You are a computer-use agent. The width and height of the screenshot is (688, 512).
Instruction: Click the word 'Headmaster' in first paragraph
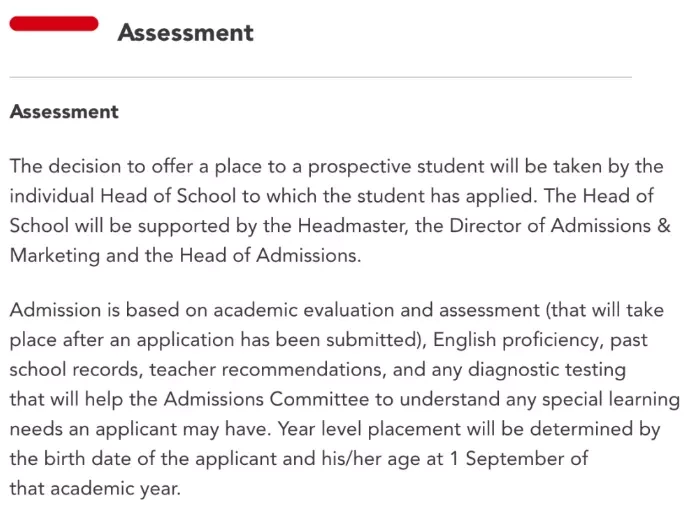(x=352, y=226)
